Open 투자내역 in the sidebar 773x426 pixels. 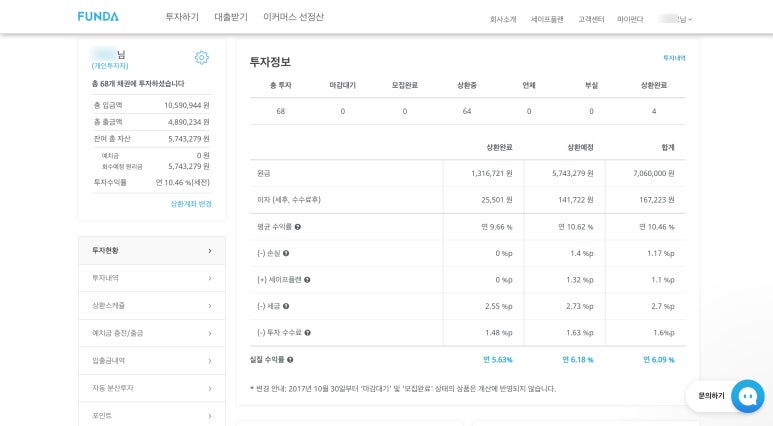[151, 278]
